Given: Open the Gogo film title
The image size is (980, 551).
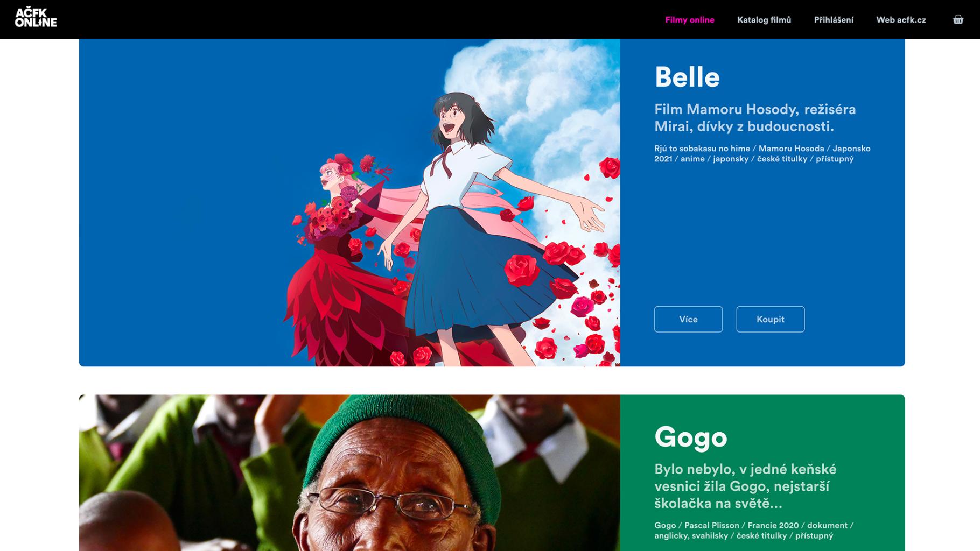Looking at the screenshot, I should 690,437.
